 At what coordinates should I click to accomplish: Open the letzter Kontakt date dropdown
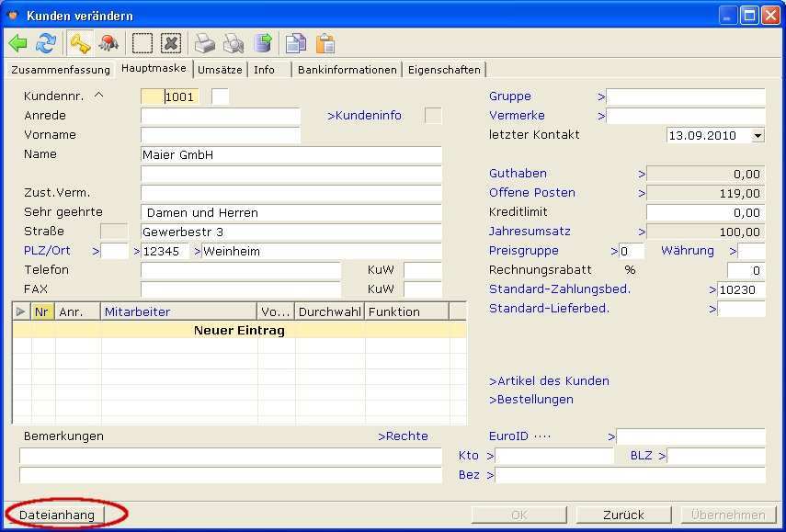[758, 135]
